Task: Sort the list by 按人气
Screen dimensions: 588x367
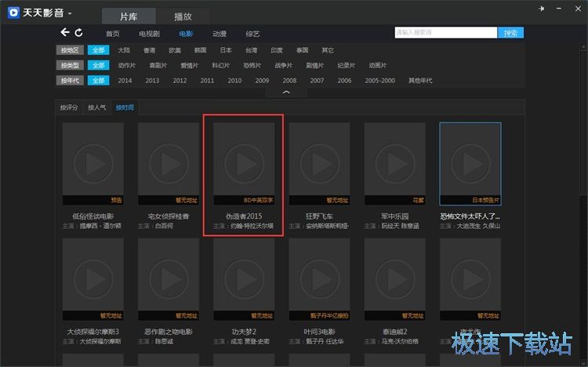Action: point(96,107)
